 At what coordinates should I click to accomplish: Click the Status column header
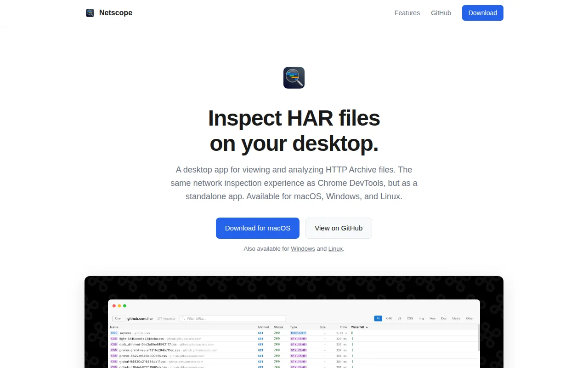click(278, 327)
